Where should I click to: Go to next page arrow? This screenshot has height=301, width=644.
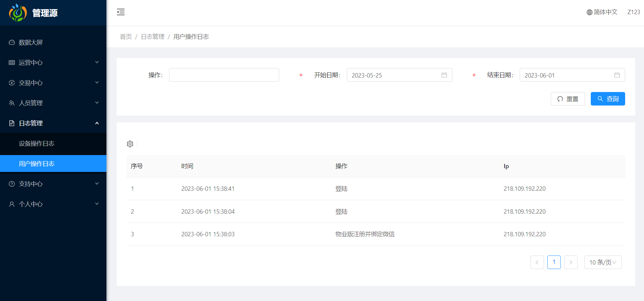coord(571,262)
